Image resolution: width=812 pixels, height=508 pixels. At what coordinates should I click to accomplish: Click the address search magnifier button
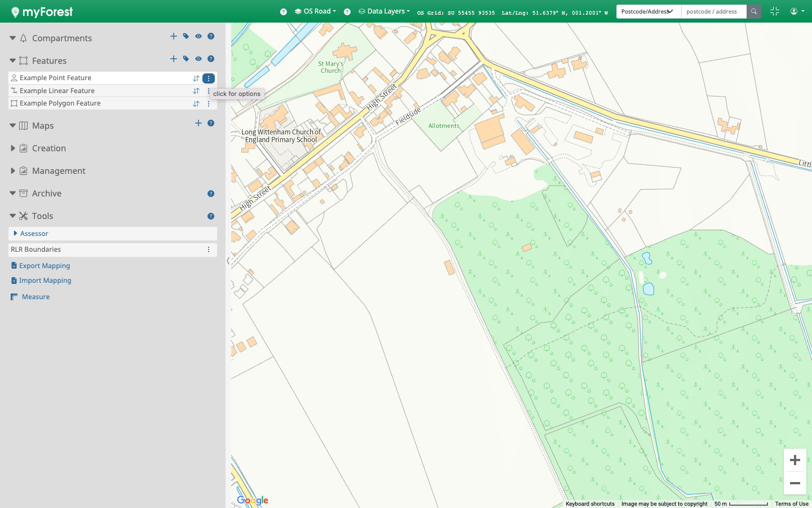coord(754,11)
